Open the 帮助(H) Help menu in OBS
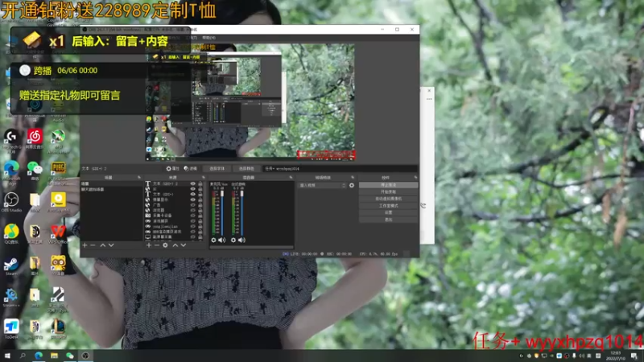The width and height of the screenshot is (644, 362). [208, 38]
